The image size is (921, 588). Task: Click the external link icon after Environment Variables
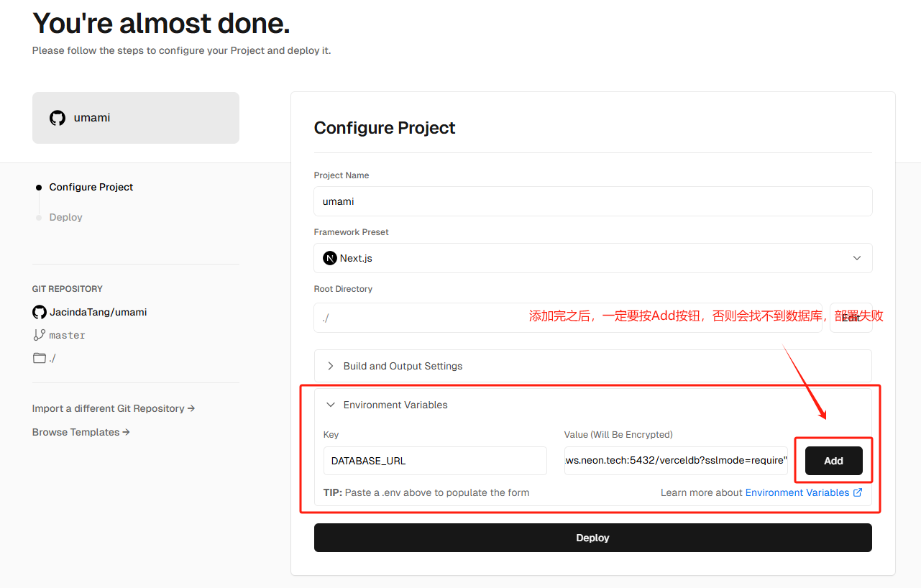point(858,492)
